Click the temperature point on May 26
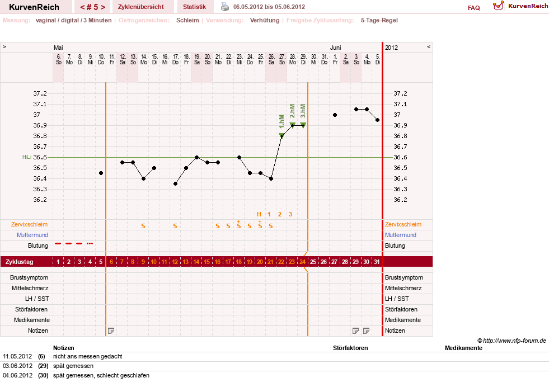549x392 pixels. point(271,178)
